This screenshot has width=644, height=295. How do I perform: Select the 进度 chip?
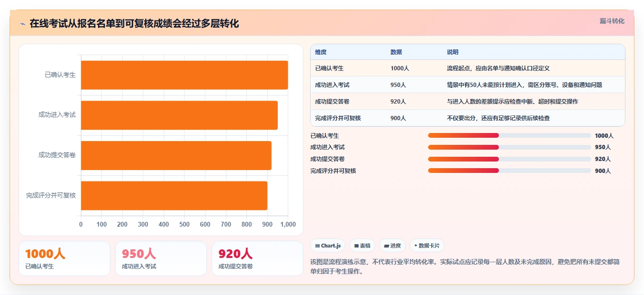pyautogui.click(x=392, y=246)
